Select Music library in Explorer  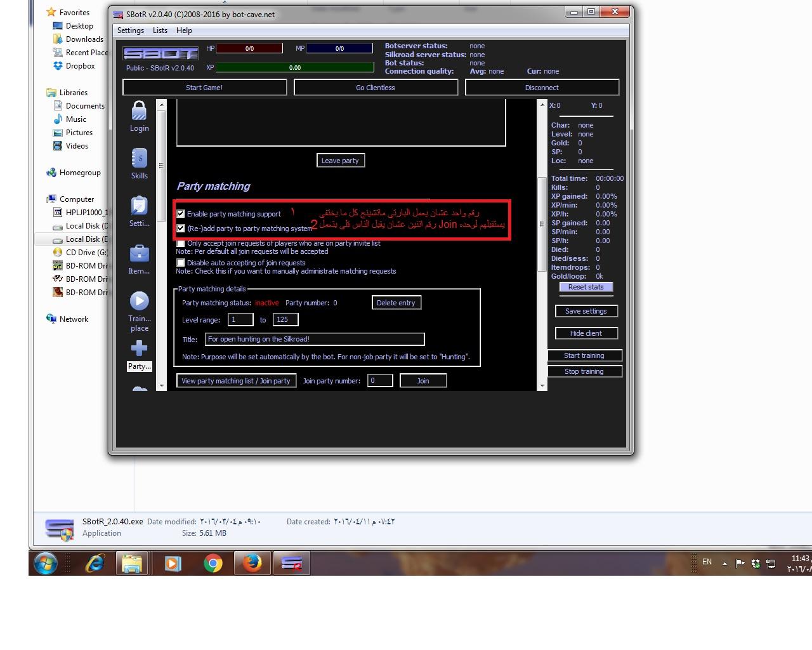[x=75, y=119]
